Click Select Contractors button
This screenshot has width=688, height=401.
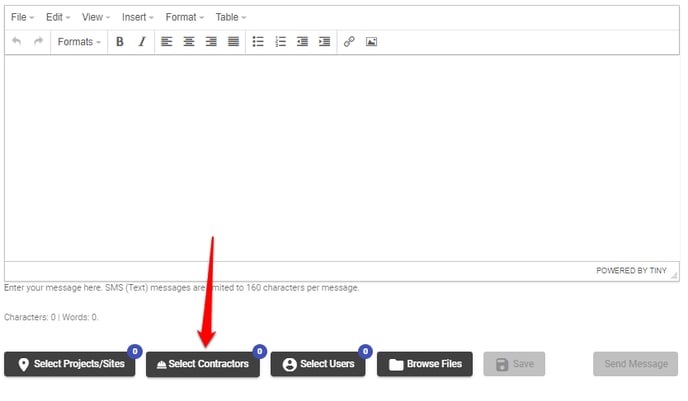tap(203, 364)
